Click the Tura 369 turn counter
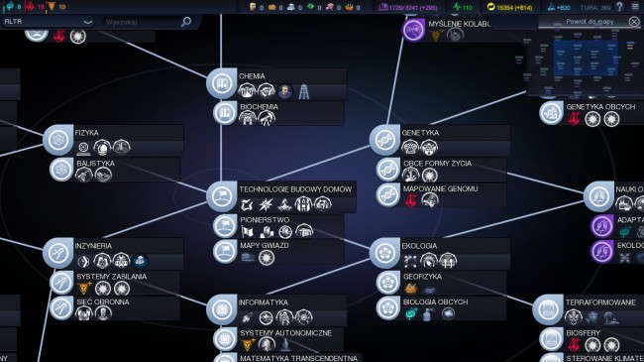The height and width of the screenshot is (362, 644). [x=595, y=7]
